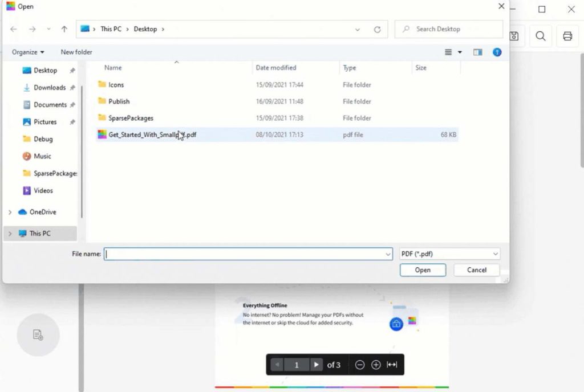The height and width of the screenshot is (392, 584).
Task: Select Music in the navigation pane
Action: (x=42, y=156)
